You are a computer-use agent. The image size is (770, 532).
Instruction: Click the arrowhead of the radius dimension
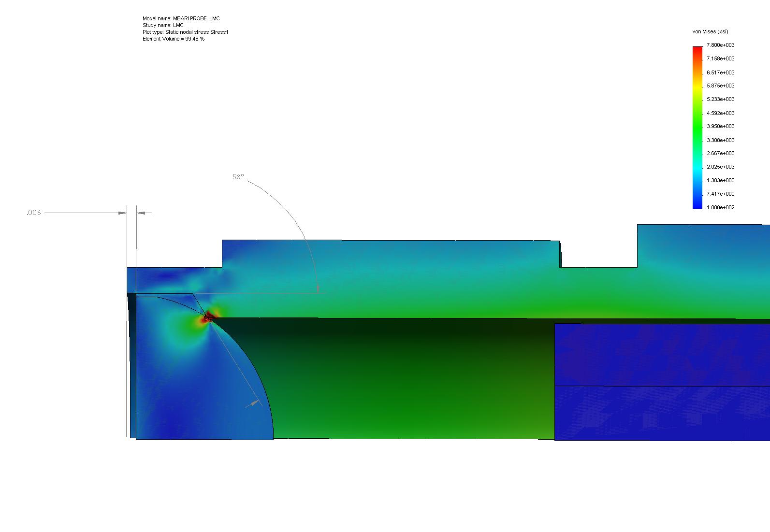[253, 403]
